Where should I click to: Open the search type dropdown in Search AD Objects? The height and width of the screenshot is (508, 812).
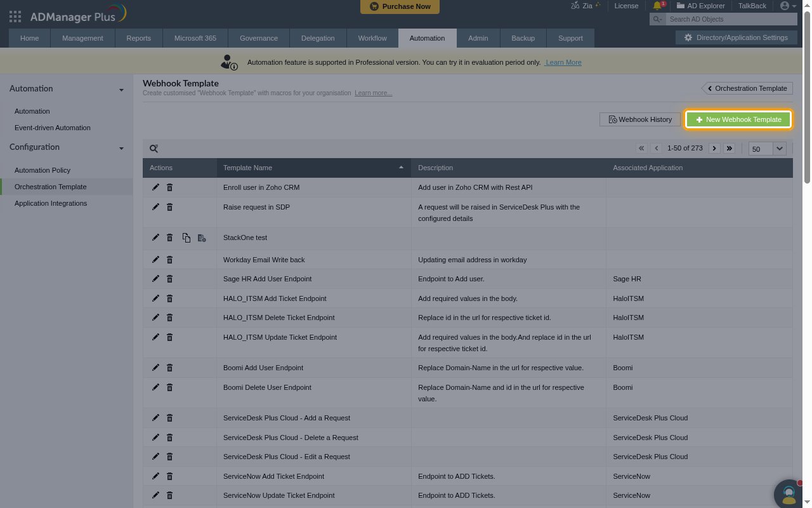(657, 20)
